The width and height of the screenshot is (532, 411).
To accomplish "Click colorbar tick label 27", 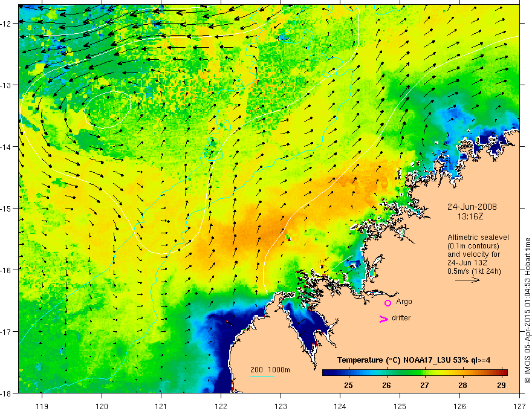I will tap(424, 385).
